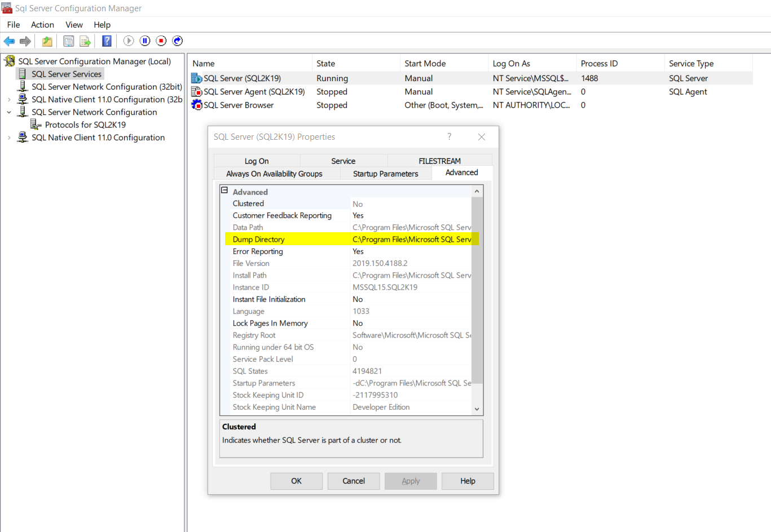The image size is (771, 532).
Task: Sort services by State column
Action: click(x=356, y=63)
